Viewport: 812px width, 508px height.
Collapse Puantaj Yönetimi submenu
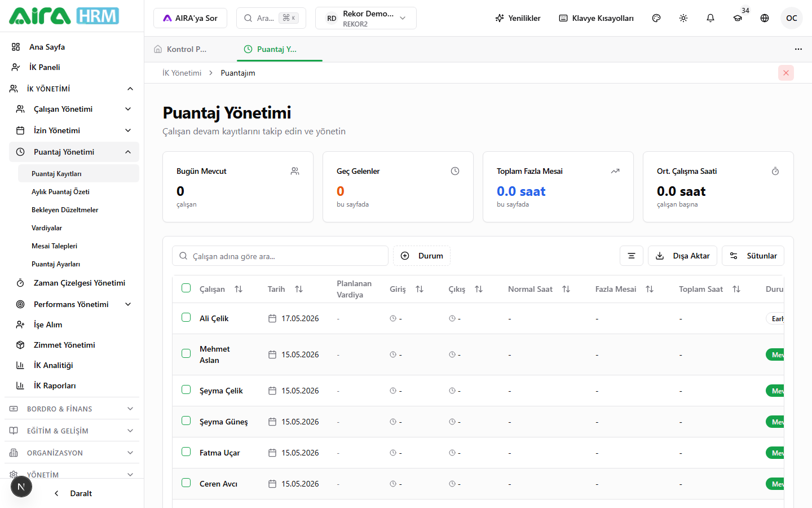pos(74,152)
